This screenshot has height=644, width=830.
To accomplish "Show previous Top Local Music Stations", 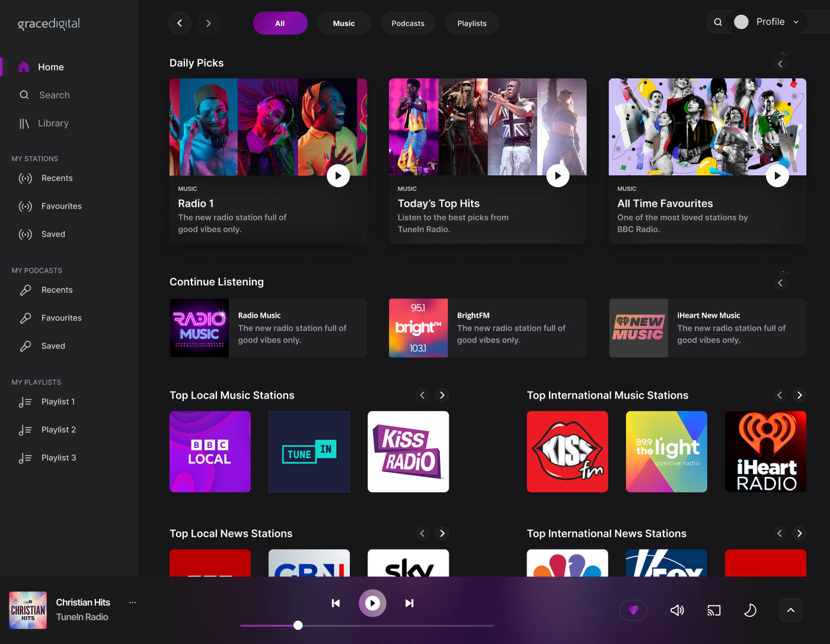I will [x=422, y=395].
